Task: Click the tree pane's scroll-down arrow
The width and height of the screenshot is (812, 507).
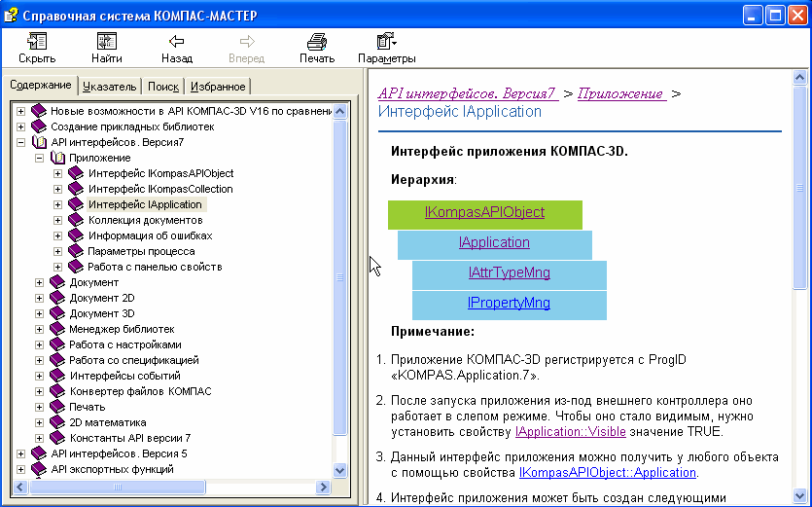Action: pyautogui.click(x=339, y=471)
